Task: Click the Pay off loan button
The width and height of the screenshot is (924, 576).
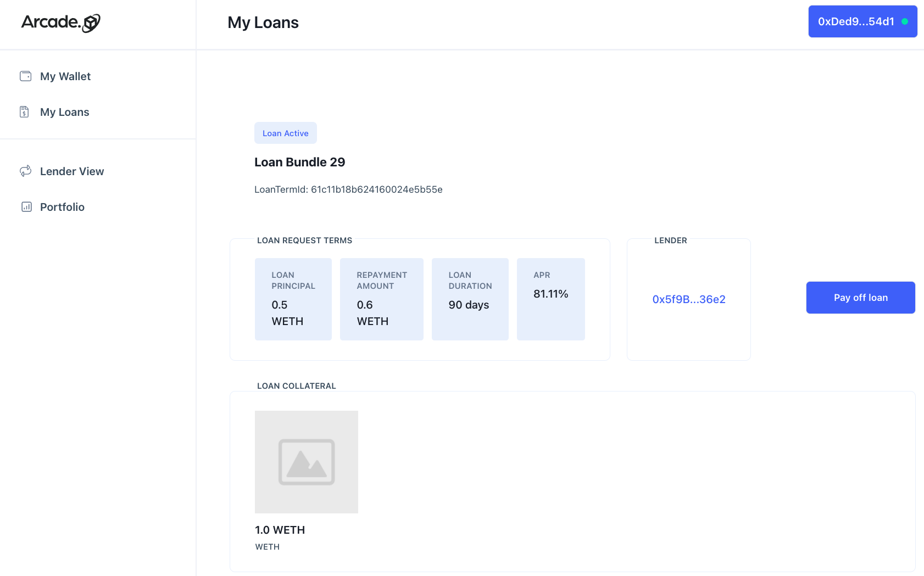Action: pos(860,298)
